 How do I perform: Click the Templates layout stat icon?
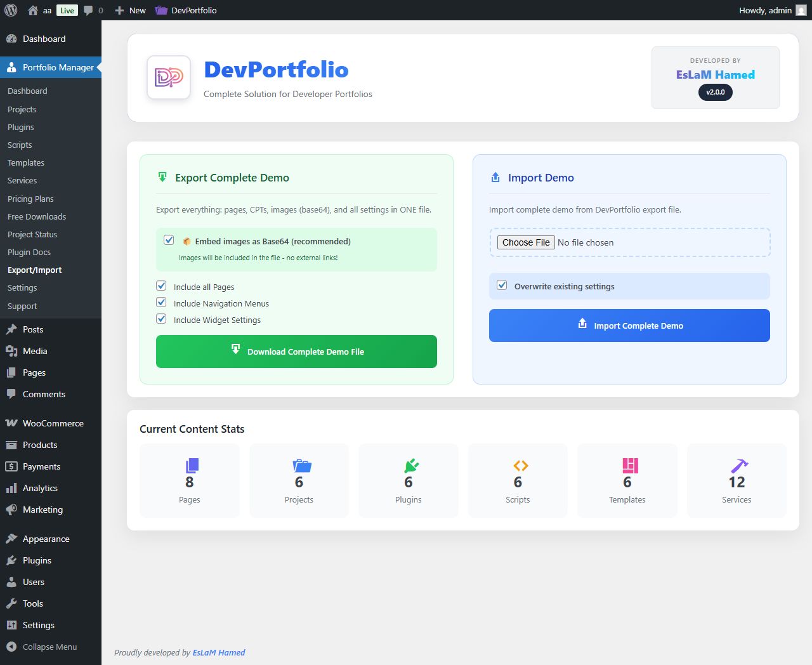[x=630, y=466]
